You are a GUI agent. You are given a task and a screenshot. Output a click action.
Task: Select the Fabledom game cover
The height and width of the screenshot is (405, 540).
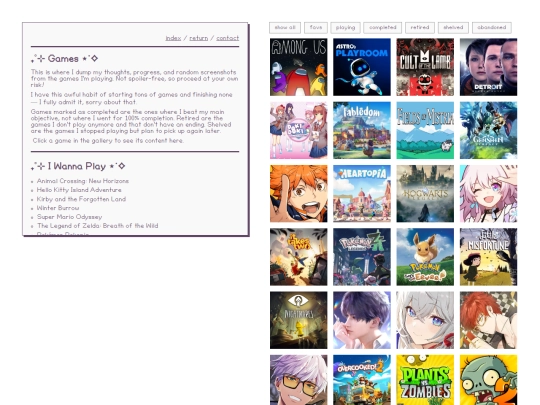pyautogui.click(x=362, y=130)
